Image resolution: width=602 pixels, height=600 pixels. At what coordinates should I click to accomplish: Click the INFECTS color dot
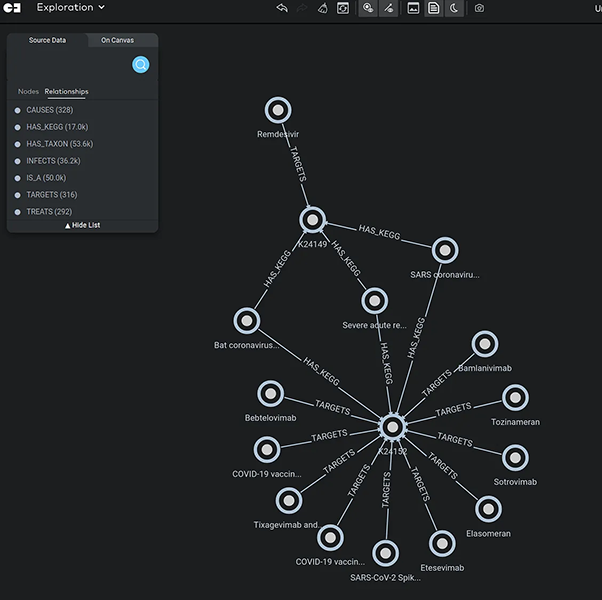(x=17, y=161)
